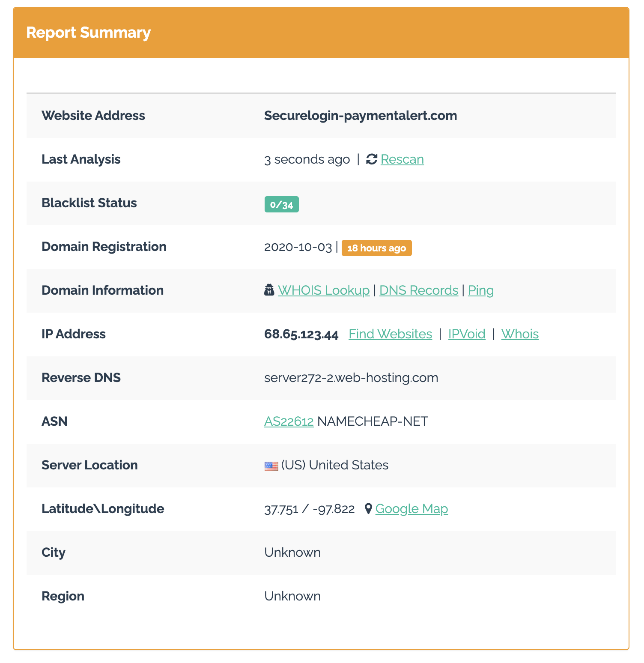Click the Rescan refresh icon
The image size is (644, 663).
tap(371, 159)
